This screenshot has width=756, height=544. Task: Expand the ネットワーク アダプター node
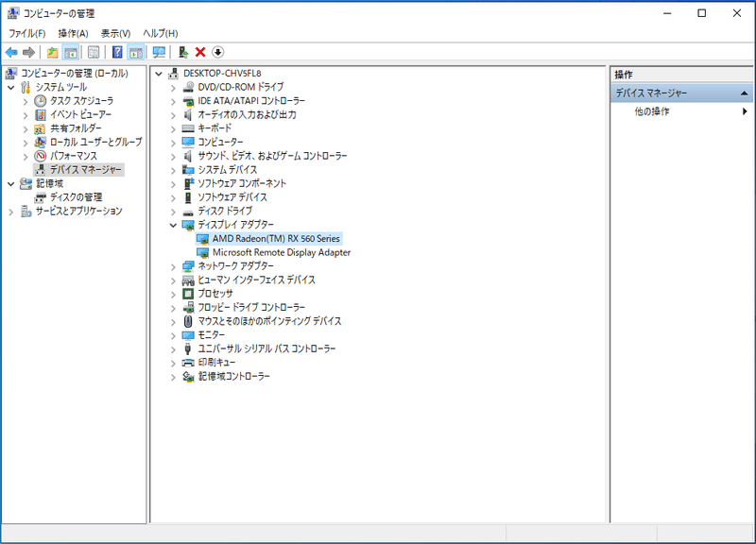(x=173, y=266)
